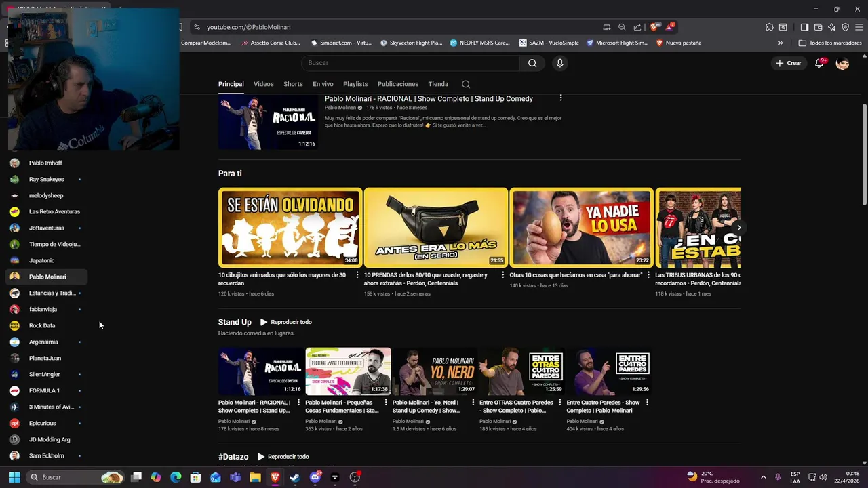Open the account avatar menu
868x488 pixels.
(x=842, y=63)
